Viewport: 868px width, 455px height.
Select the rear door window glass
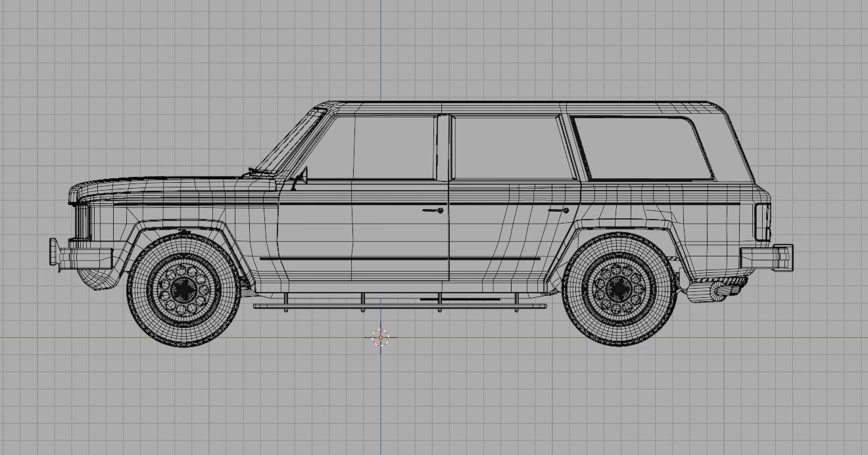[x=514, y=147]
